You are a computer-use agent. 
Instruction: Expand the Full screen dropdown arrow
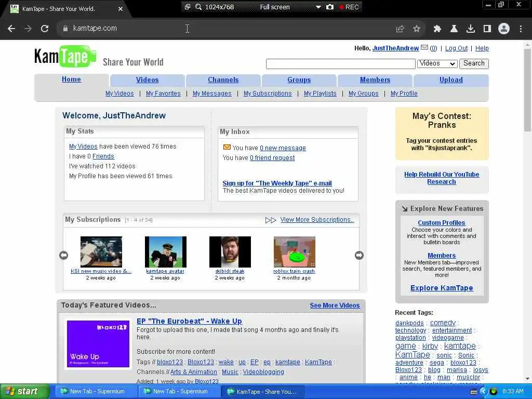point(318,7)
